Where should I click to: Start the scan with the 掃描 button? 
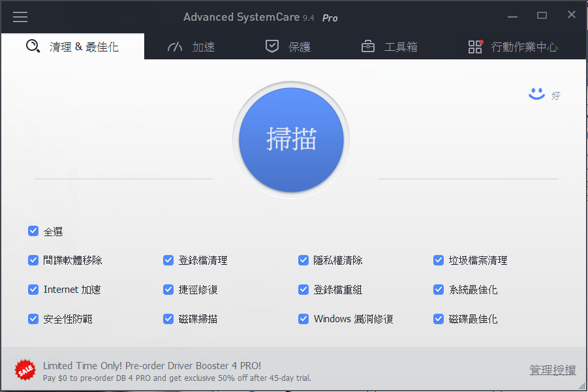point(291,140)
